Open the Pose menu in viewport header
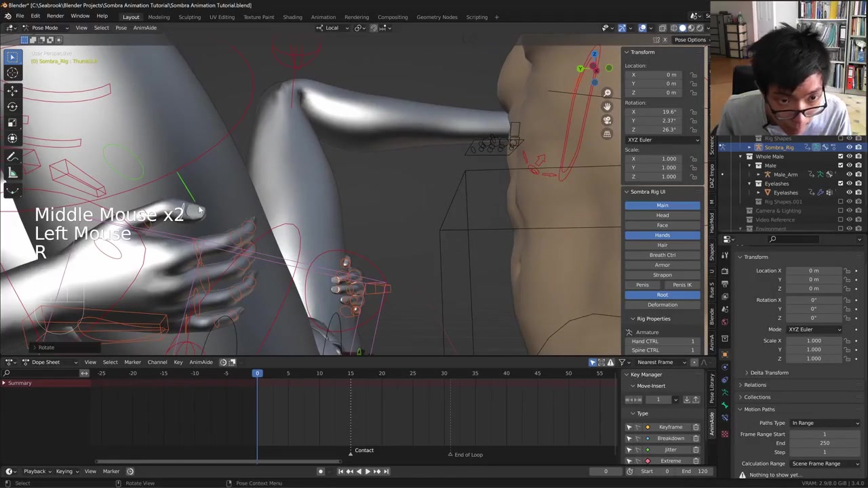 121,28
